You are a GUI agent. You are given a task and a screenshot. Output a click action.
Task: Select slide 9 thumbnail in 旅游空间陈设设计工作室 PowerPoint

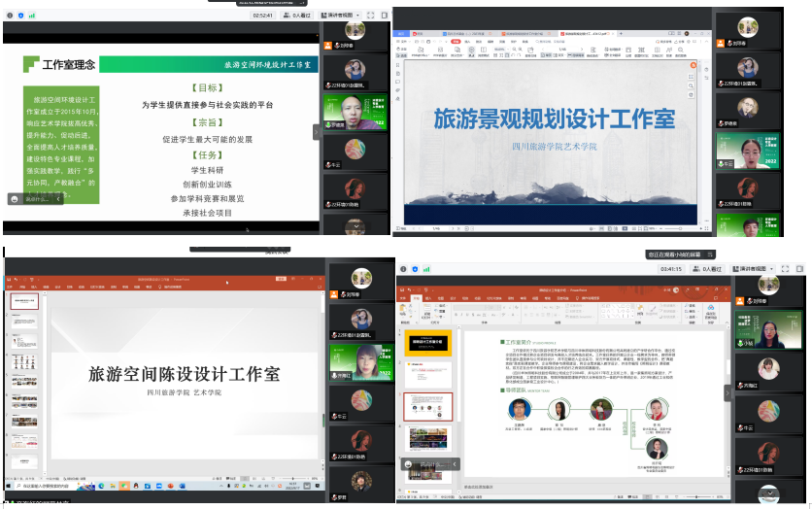click(24, 460)
